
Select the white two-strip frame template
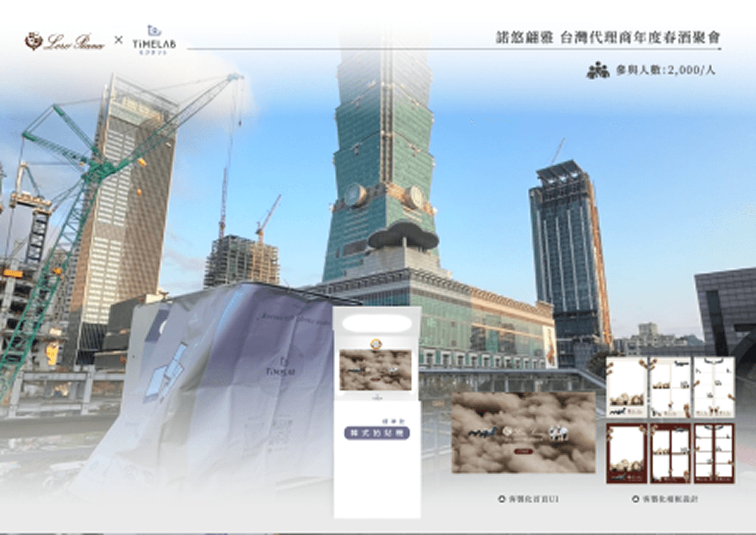[714, 387]
